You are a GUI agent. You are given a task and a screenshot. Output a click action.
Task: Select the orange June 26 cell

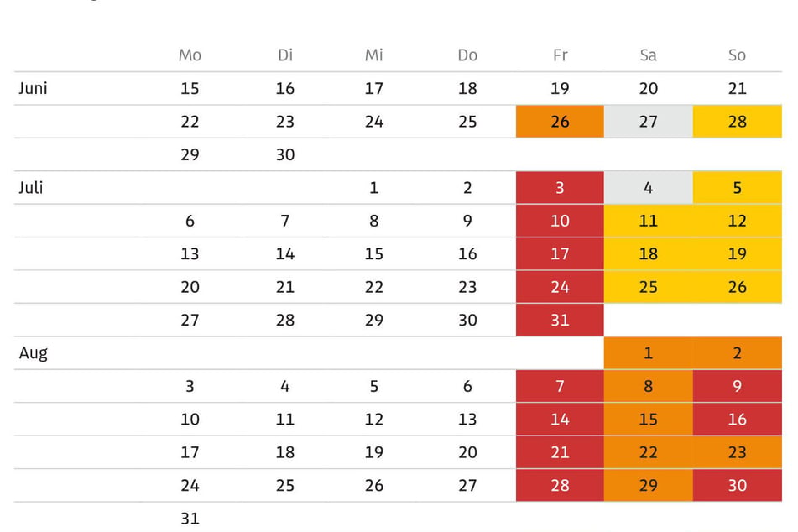(x=560, y=122)
